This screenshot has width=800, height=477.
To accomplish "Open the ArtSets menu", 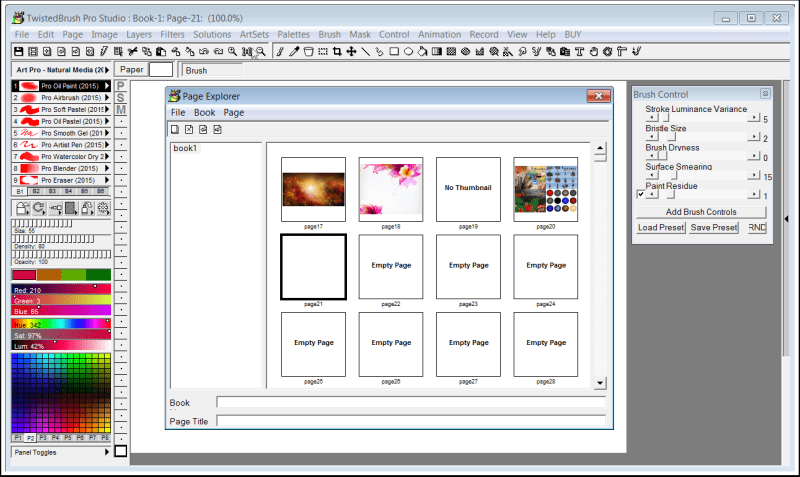I will point(254,34).
